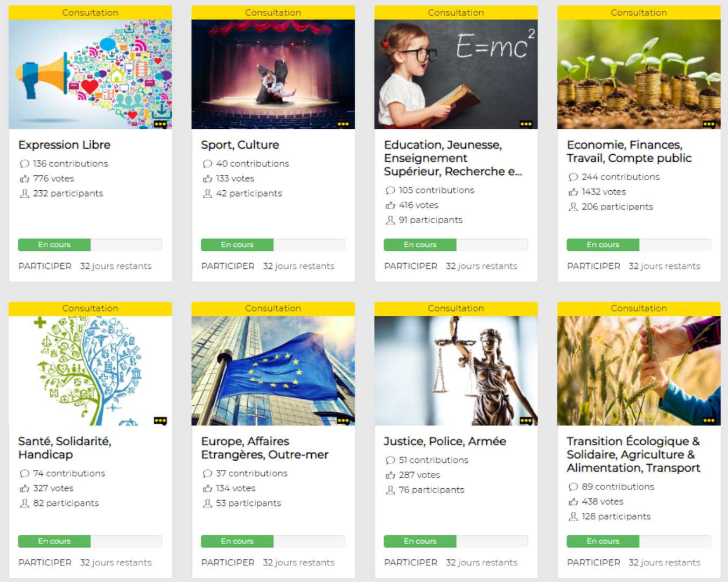Click PARTICIPER on Europe, Affaires Etrangères card

click(228, 563)
